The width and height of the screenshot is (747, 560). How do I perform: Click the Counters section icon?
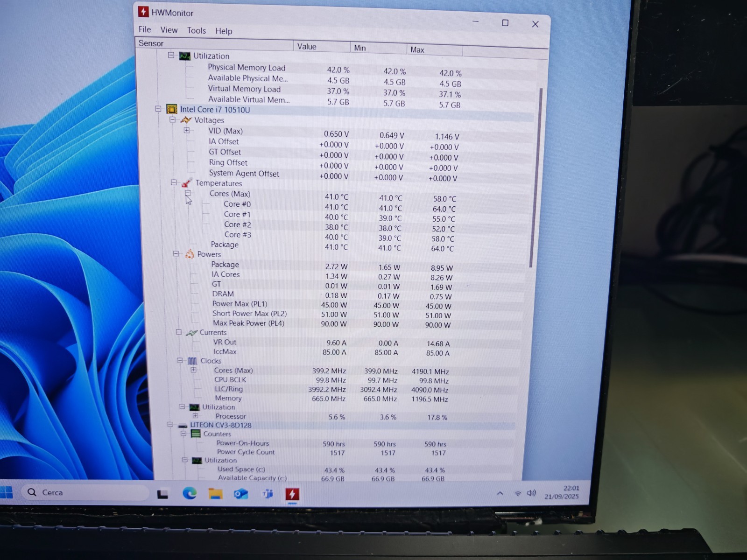(196, 434)
